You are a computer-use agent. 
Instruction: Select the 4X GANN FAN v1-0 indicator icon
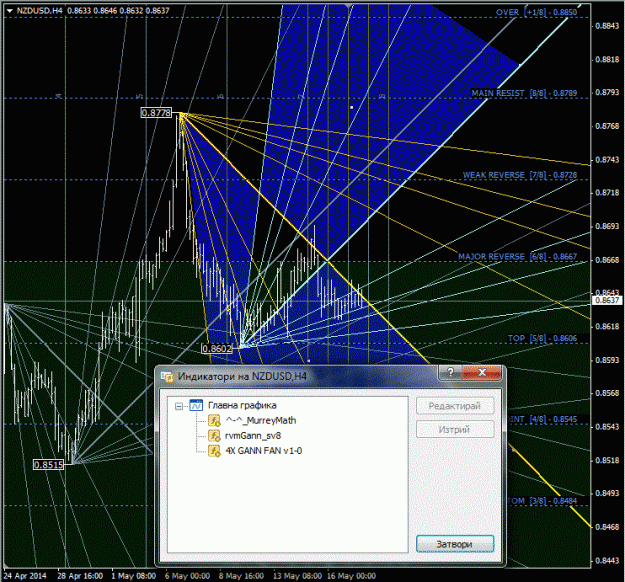coord(214,451)
